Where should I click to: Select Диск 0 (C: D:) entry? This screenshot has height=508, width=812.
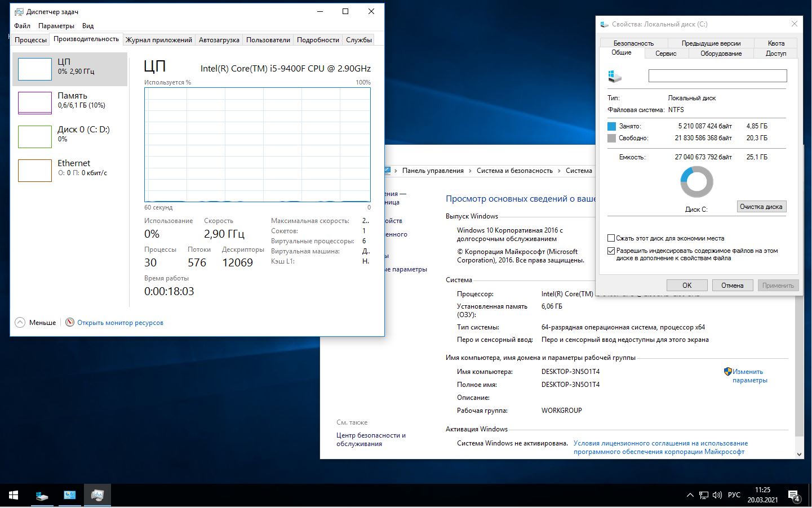[x=70, y=137]
